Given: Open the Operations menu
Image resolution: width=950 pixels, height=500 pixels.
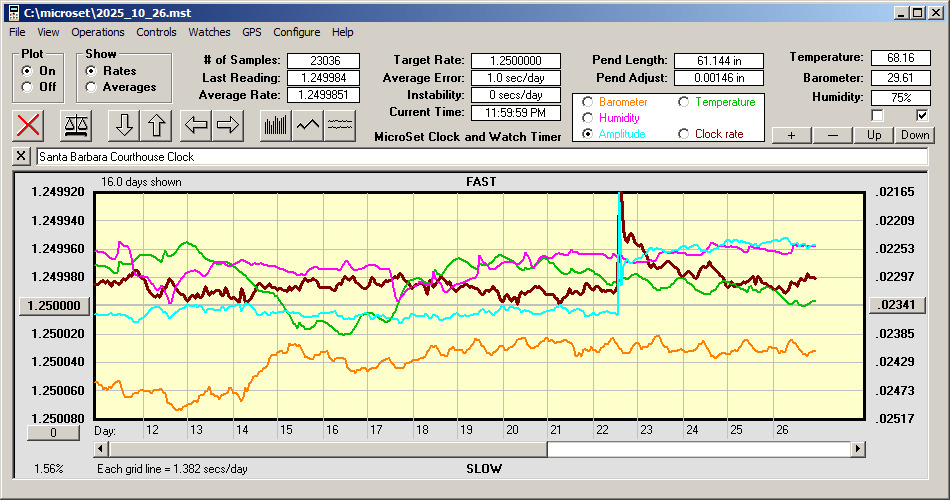Looking at the screenshot, I should [98, 32].
